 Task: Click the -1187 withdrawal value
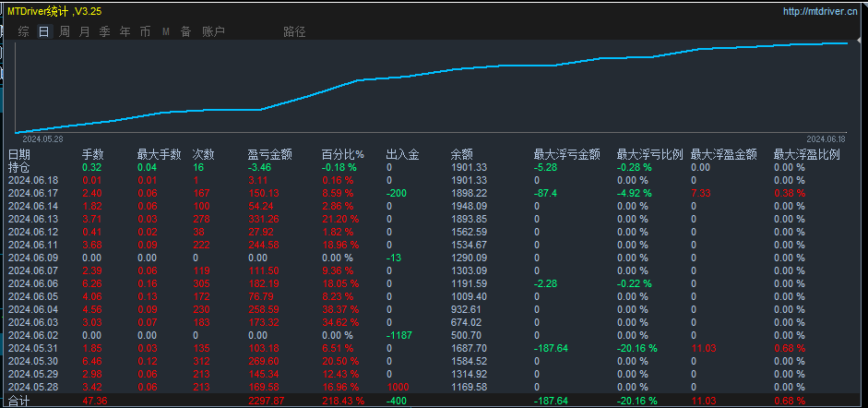coord(398,335)
